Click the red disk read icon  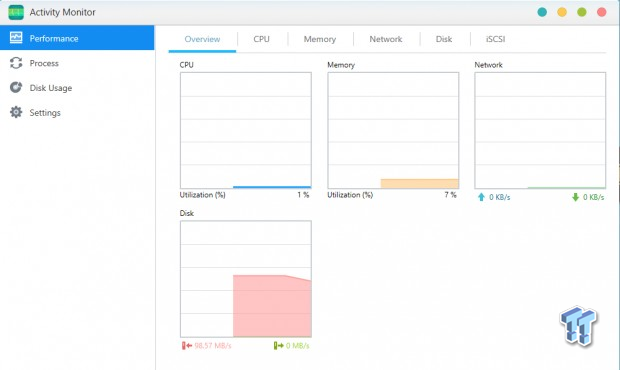pyautogui.click(x=187, y=345)
